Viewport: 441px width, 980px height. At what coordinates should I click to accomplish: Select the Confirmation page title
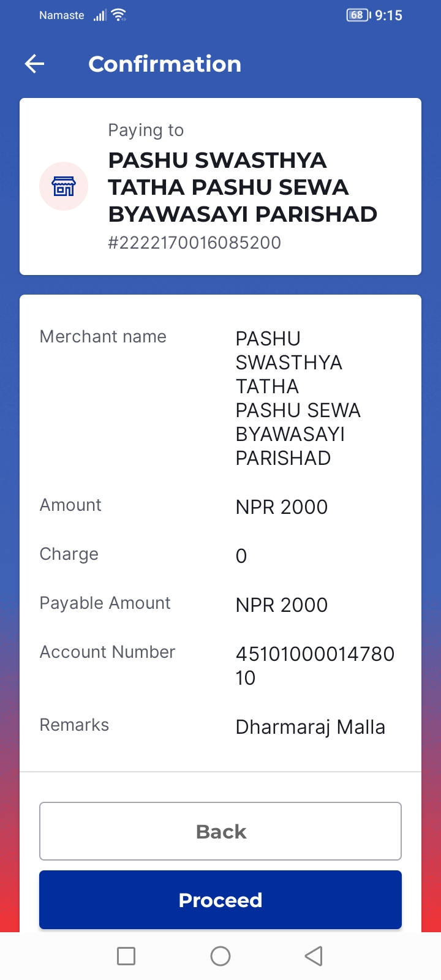[x=165, y=64]
